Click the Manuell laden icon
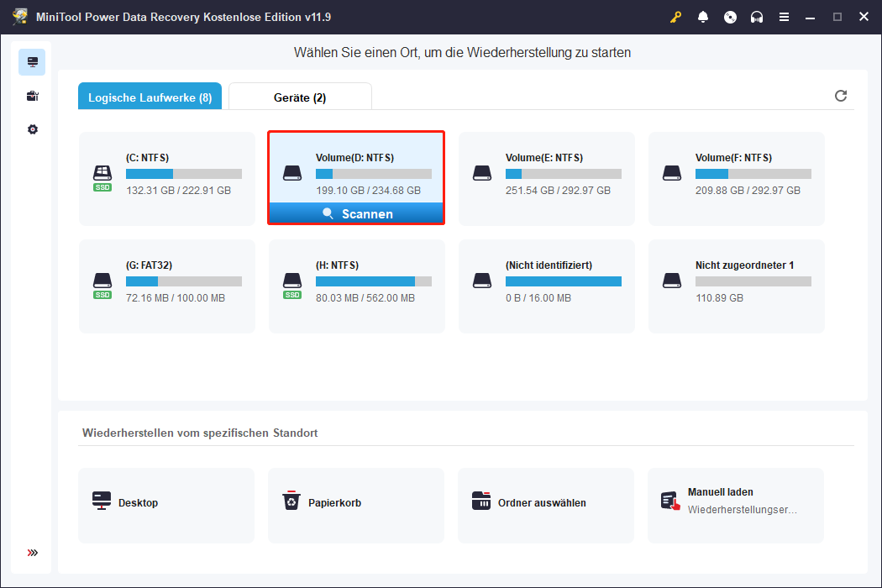 click(x=670, y=501)
